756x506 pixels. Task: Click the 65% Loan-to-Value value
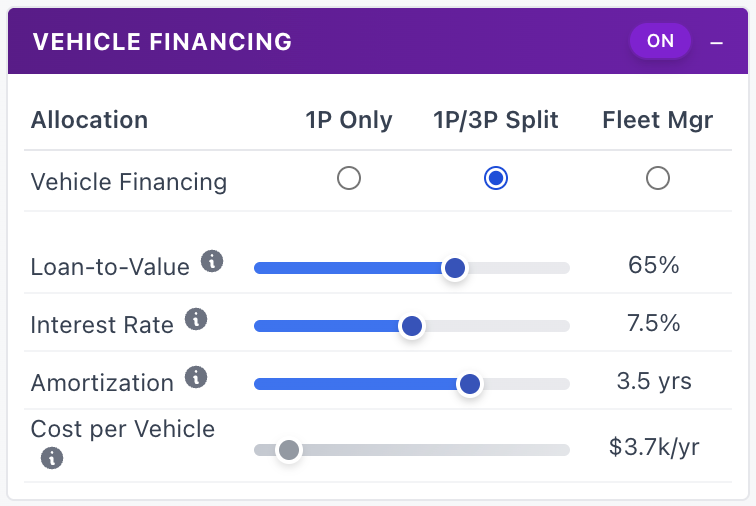click(x=654, y=266)
